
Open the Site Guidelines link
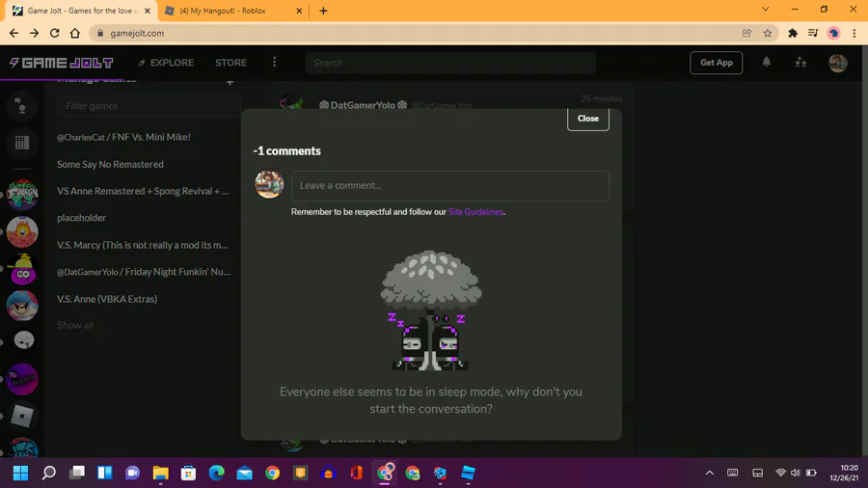pos(475,212)
